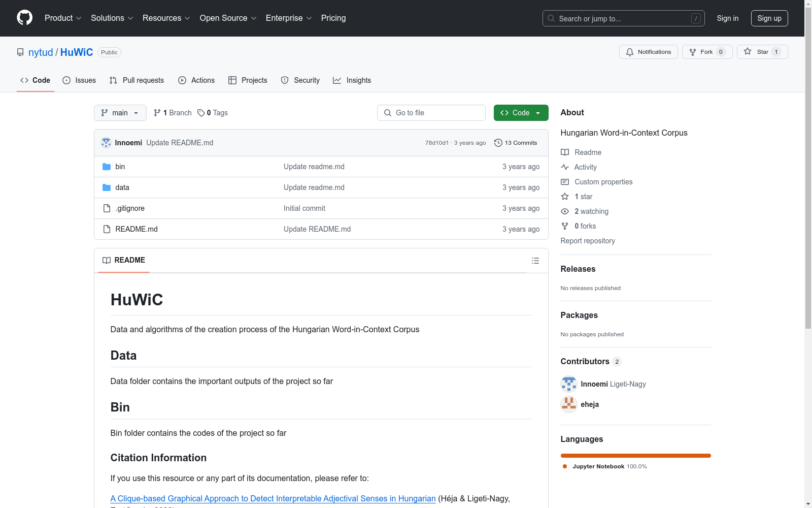Click the bin folder icon
Screen dimensions: 812x508
[107, 167]
